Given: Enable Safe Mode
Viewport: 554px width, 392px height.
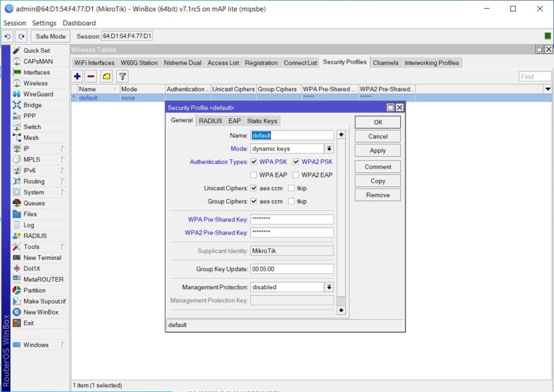Looking at the screenshot, I should click(50, 36).
